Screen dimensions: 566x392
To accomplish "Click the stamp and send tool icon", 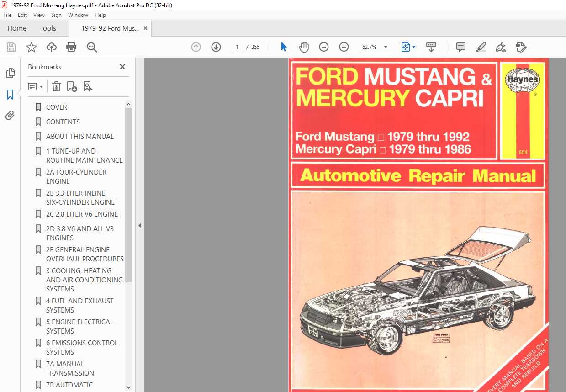I will click(x=521, y=47).
